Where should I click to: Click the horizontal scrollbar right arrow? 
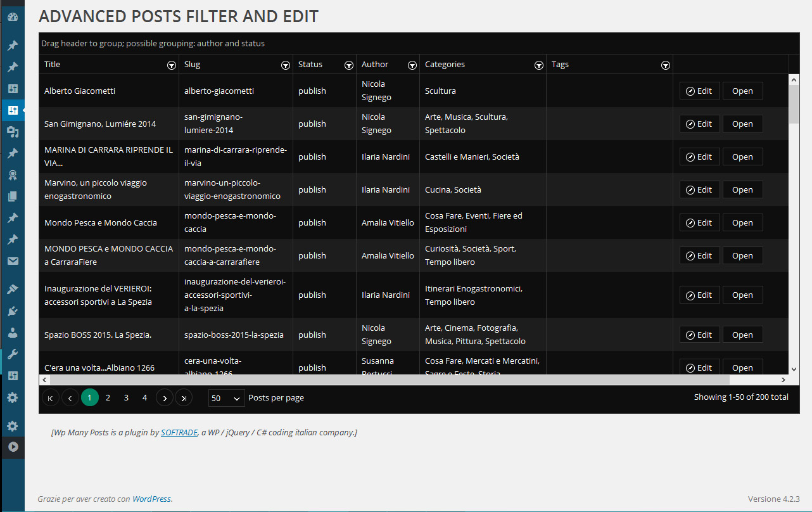(783, 380)
